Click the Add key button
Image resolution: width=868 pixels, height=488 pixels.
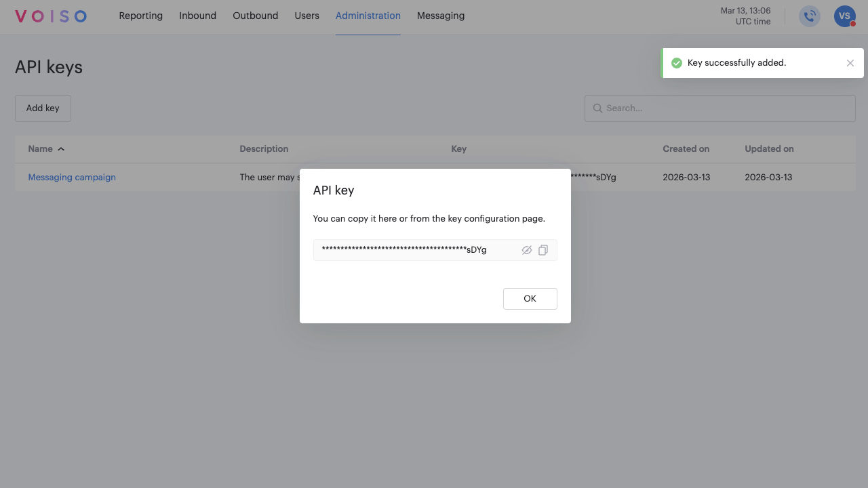[x=43, y=108]
